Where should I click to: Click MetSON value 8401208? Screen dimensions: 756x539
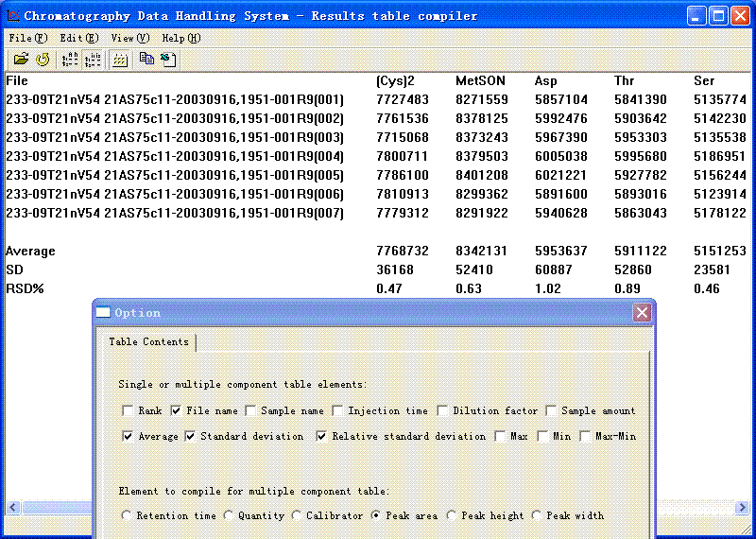pos(482,175)
